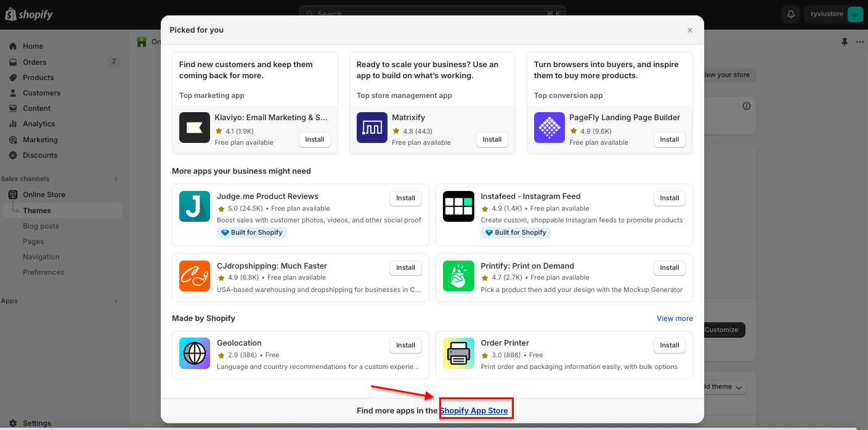Open the three-dot more options menu
The width and height of the screenshot is (868, 430).
860,42
